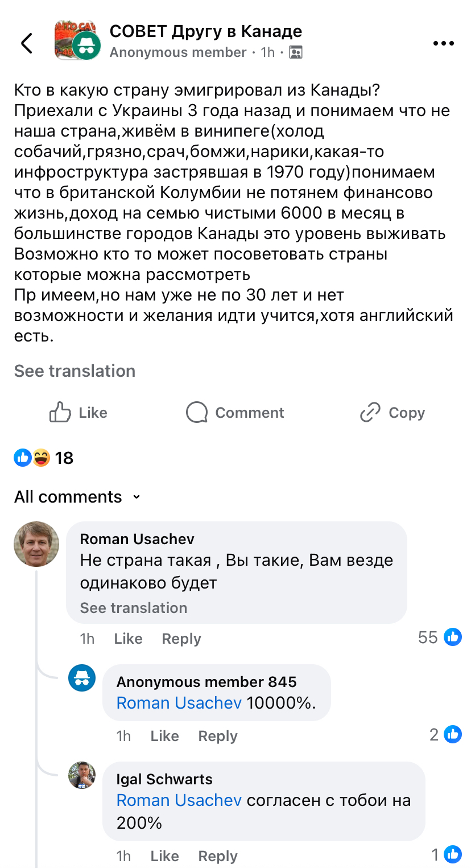Tap the Comment speech bubble icon
The image size is (471, 868).
tap(197, 412)
